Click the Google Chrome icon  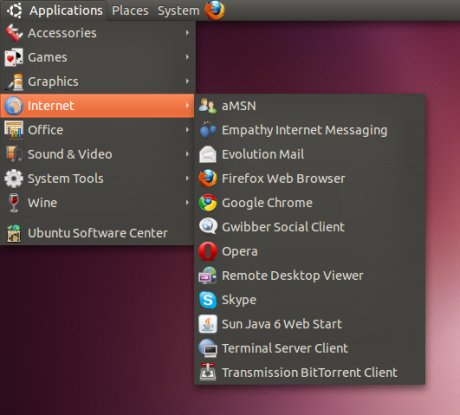click(208, 203)
